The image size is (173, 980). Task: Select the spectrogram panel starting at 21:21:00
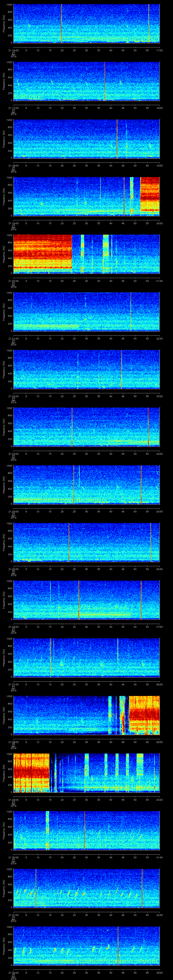[x=87, y=312]
